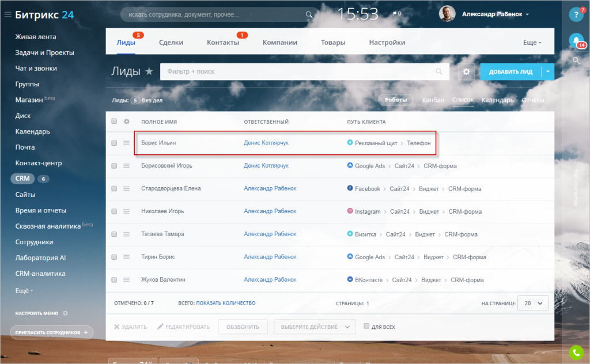The height and width of the screenshot is (364, 590).
Task: Click the Лиды без дел counter badge
Action: click(x=135, y=100)
